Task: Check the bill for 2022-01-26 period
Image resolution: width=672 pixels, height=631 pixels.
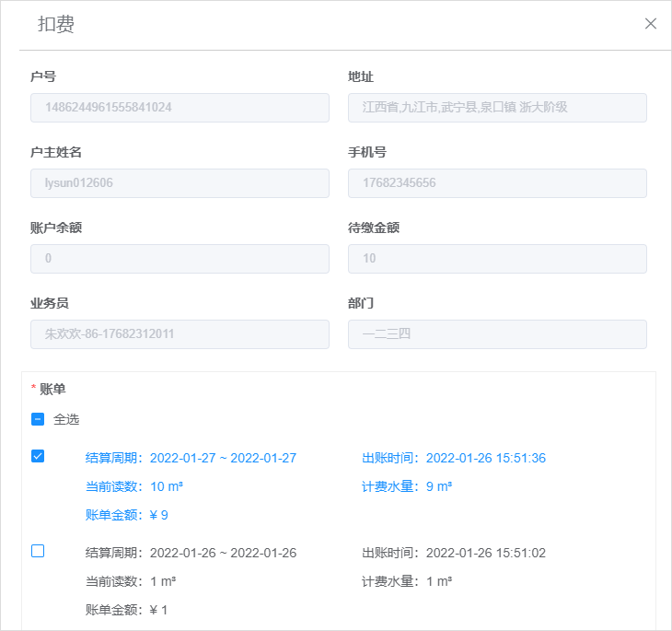Action: coord(38,551)
